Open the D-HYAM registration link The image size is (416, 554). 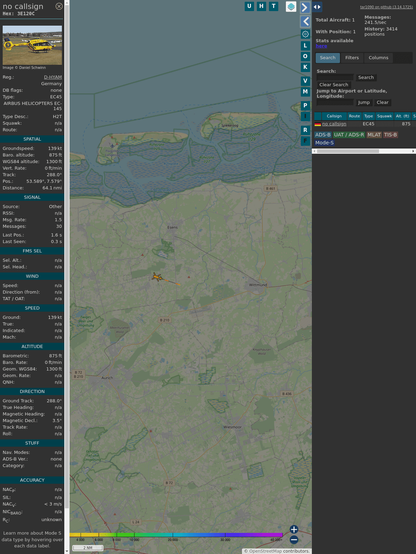53,77
